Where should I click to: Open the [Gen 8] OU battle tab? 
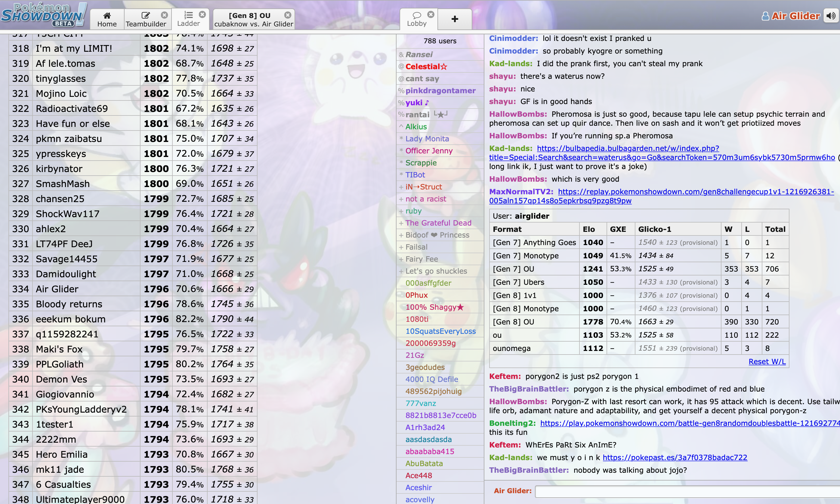coord(254,19)
